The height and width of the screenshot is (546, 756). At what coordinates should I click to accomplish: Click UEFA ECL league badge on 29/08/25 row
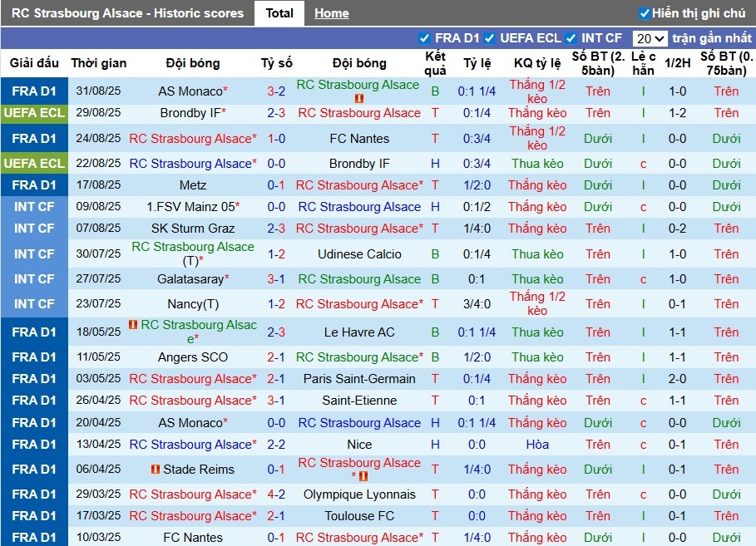tap(34, 113)
